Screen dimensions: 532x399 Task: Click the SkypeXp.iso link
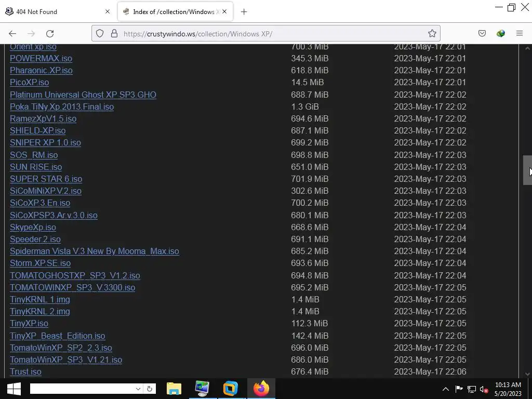[33, 228]
